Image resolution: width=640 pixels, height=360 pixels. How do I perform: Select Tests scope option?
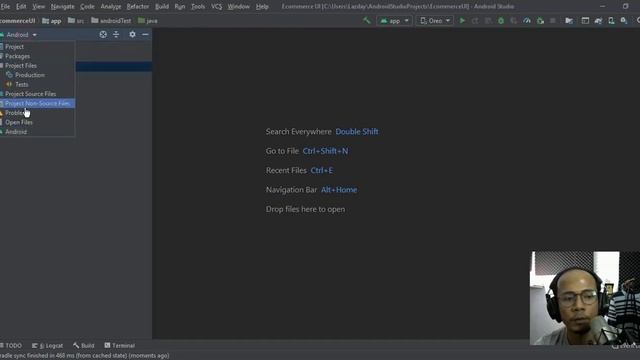[37, 84]
